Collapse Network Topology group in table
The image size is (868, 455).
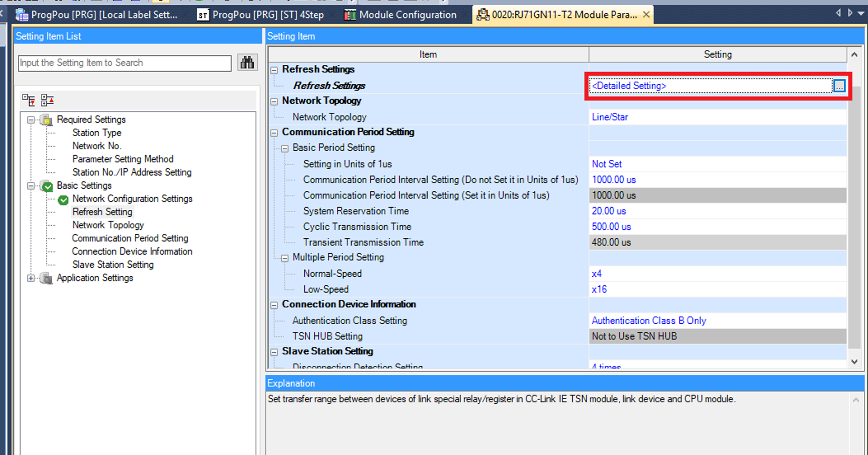click(x=274, y=101)
